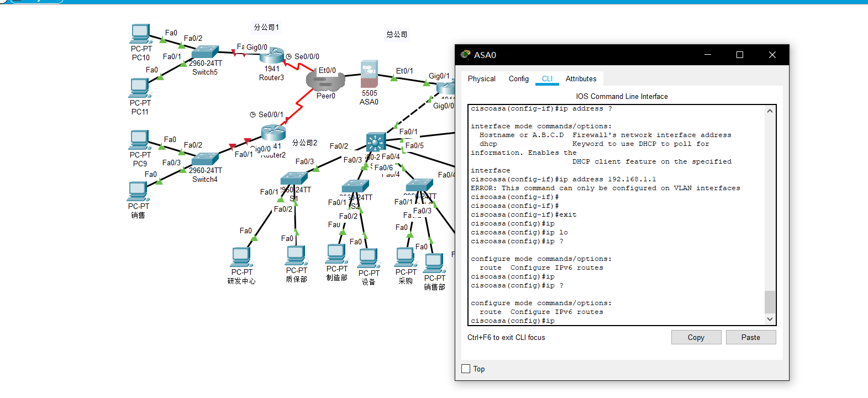The width and height of the screenshot is (868, 398).
Task: Click the CLI vertical scrollbar thumb
Action: point(770,302)
